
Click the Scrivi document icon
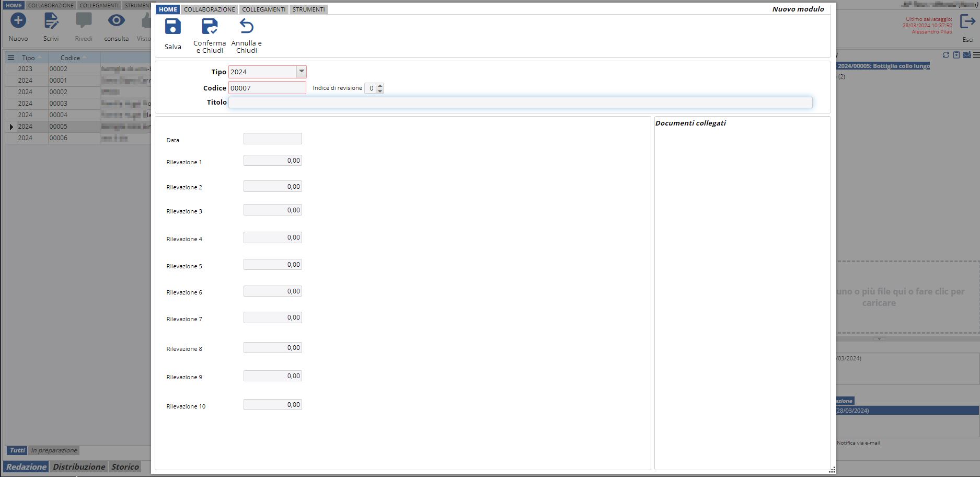tap(51, 21)
